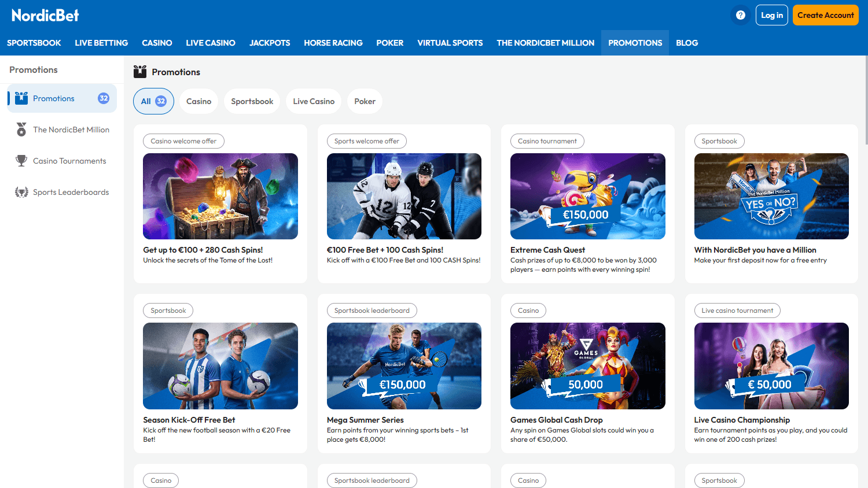Filter promotions by Sportsbook
868x488 pixels.
252,101
